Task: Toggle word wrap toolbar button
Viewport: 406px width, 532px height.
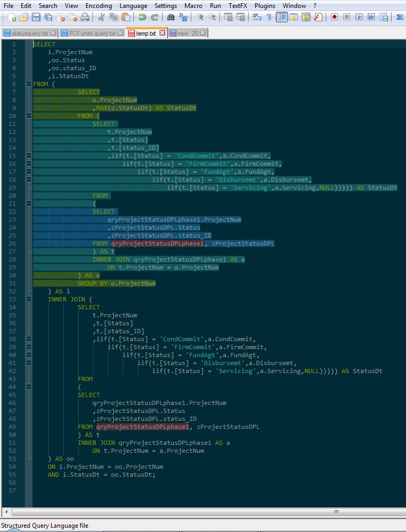Action: [257, 17]
